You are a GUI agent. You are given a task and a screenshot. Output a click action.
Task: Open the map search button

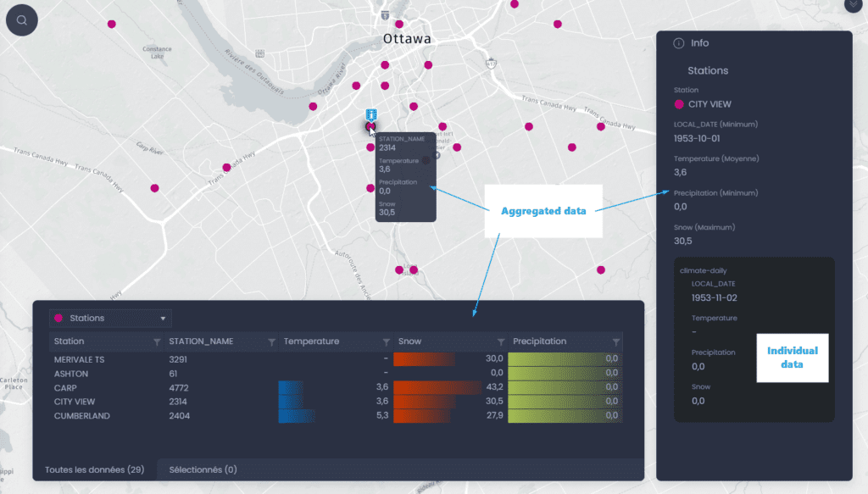(21, 20)
